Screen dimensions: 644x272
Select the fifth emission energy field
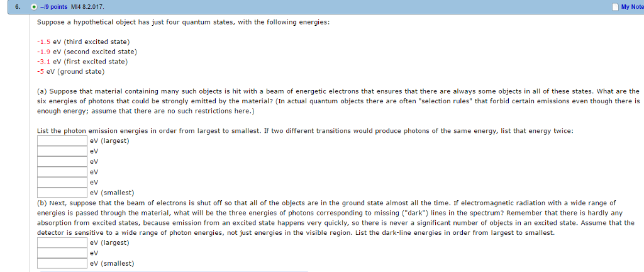(x=62, y=182)
